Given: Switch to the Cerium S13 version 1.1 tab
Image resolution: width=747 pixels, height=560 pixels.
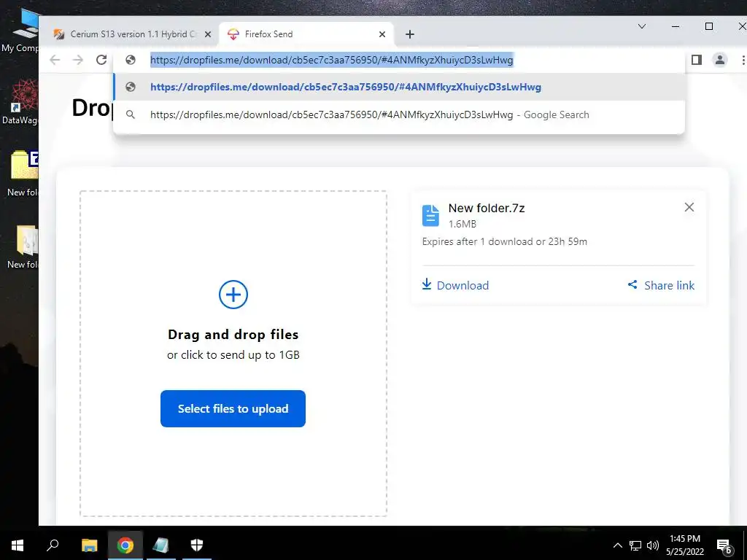Looking at the screenshot, I should (133, 34).
